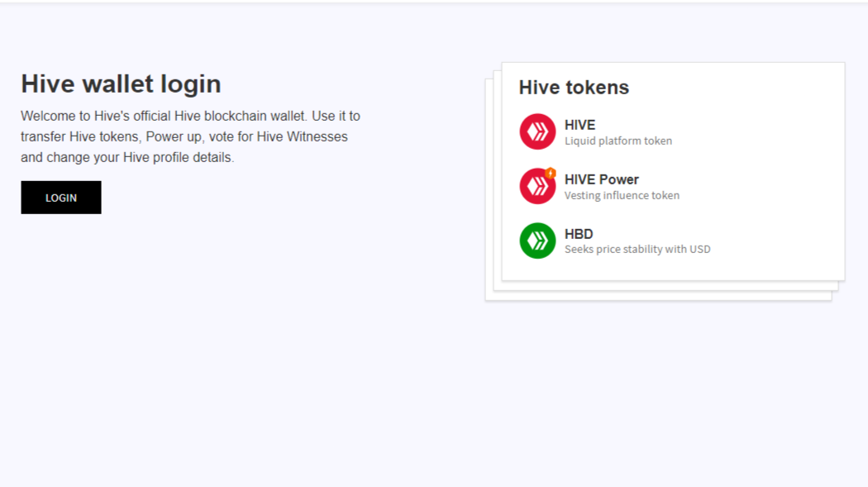
Task: Select the HIVE Power label
Action: point(601,179)
